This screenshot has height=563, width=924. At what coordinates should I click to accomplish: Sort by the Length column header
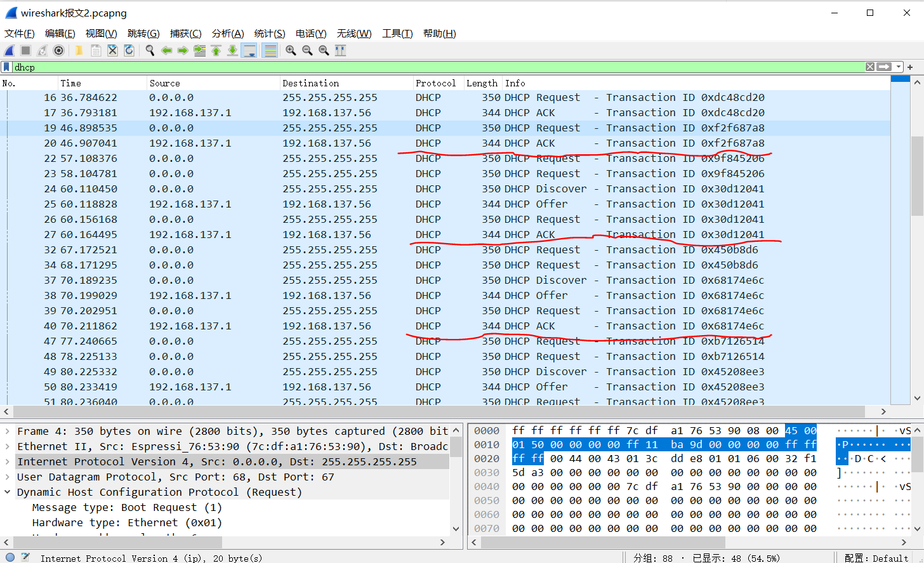pyautogui.click(x=482, y=83)
